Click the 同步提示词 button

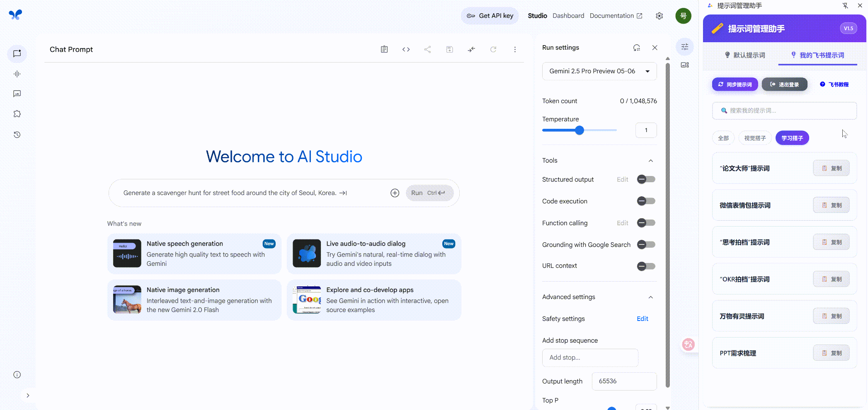coord(735,84)
